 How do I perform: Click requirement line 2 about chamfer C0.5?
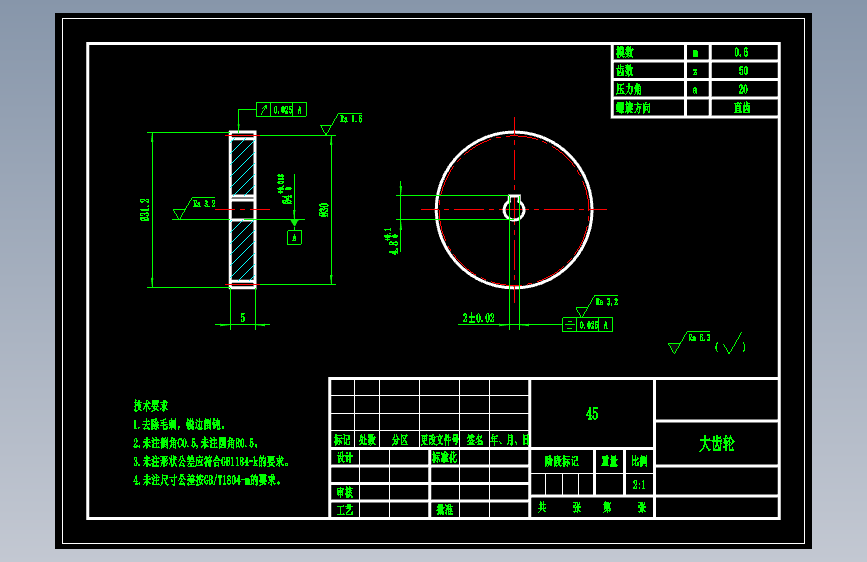click(196, 443)
